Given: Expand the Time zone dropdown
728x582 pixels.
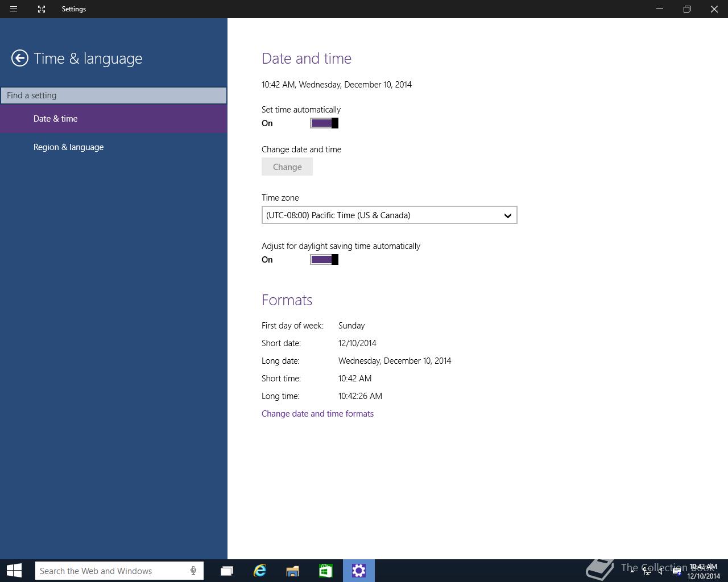Looking at the screenshot, I should [389, 215].
